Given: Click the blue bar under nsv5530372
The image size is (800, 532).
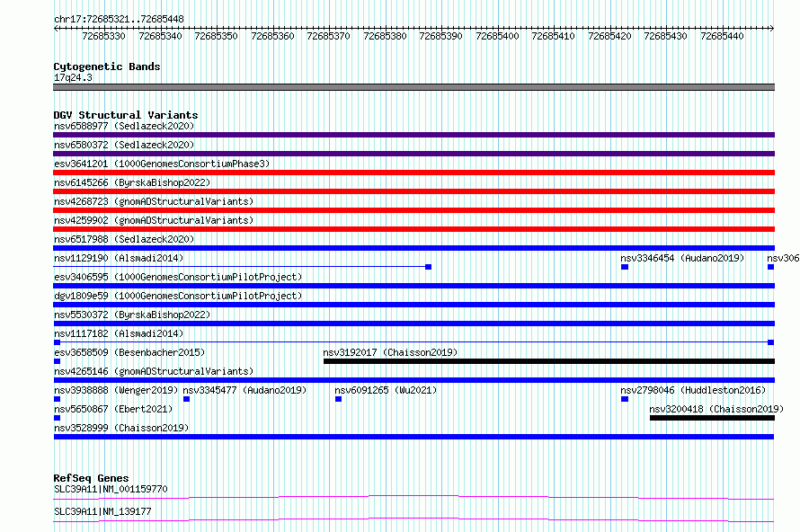Looking at the screenshot, I should (x=413, y=324).
